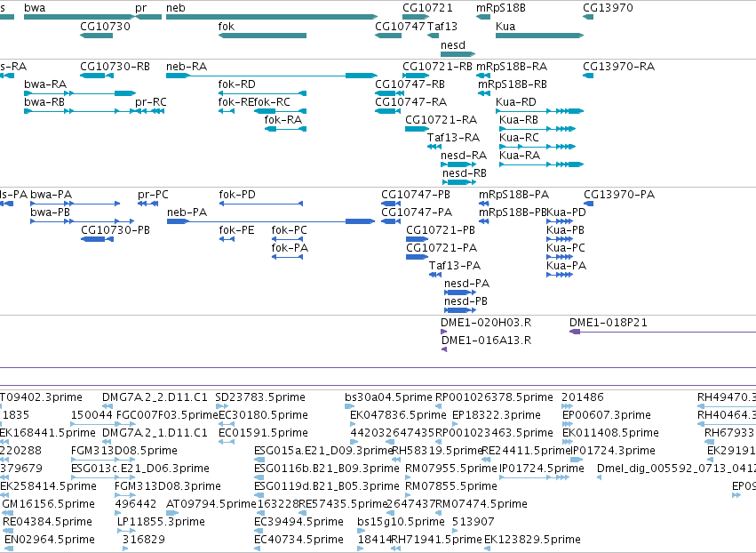Click the 'fok-RA' transcript label
This screenshot has height=553, width=756.
point(283,120)
